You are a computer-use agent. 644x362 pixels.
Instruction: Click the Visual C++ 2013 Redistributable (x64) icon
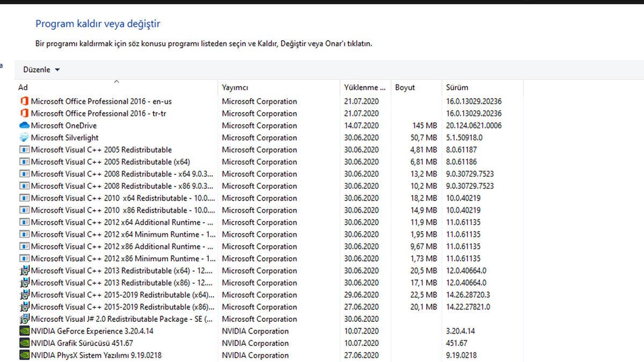tap(24, 271)
